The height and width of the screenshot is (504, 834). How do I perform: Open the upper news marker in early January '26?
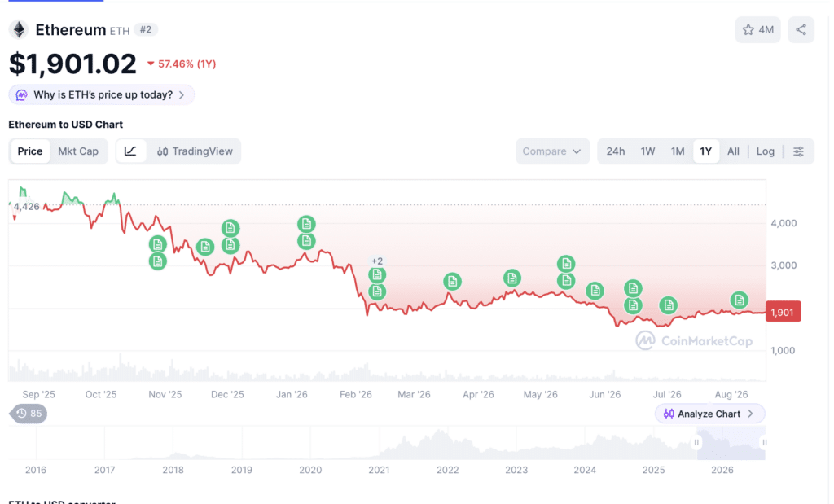306,224
